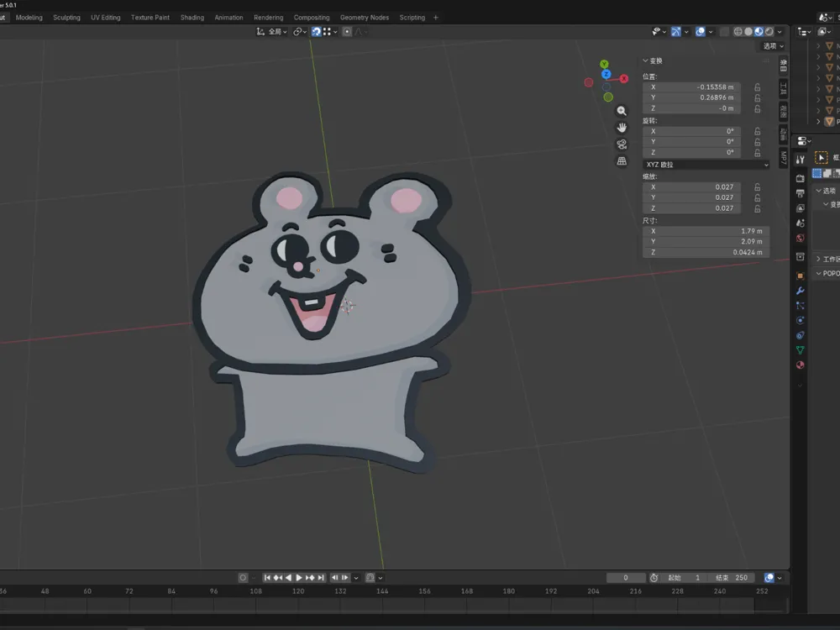Viewport: 840px width, 630px height.
Task: Open the Object Constraints properties tab
Action: (x=801, y=335)
